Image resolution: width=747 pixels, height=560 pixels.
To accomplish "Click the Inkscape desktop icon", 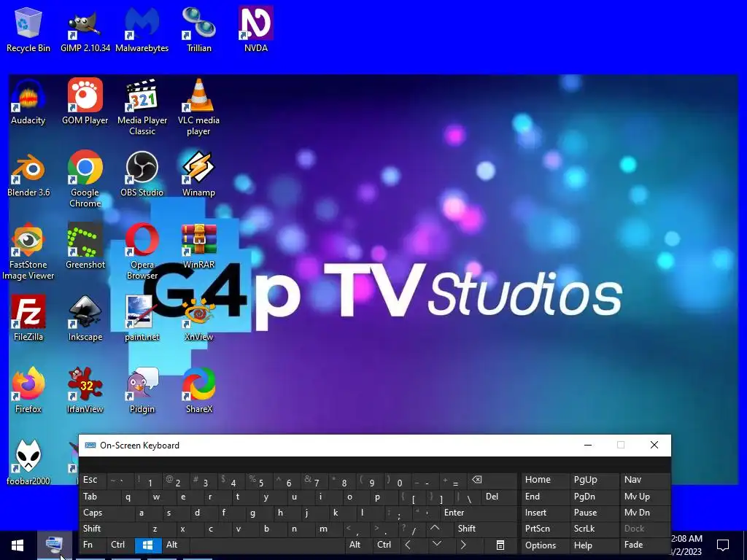I will 85,319.
